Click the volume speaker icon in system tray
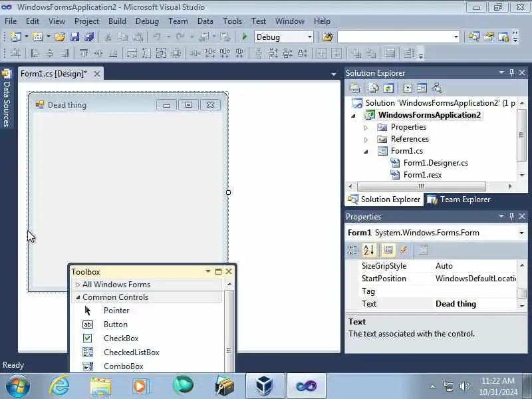532x399 pixels. 464,386
